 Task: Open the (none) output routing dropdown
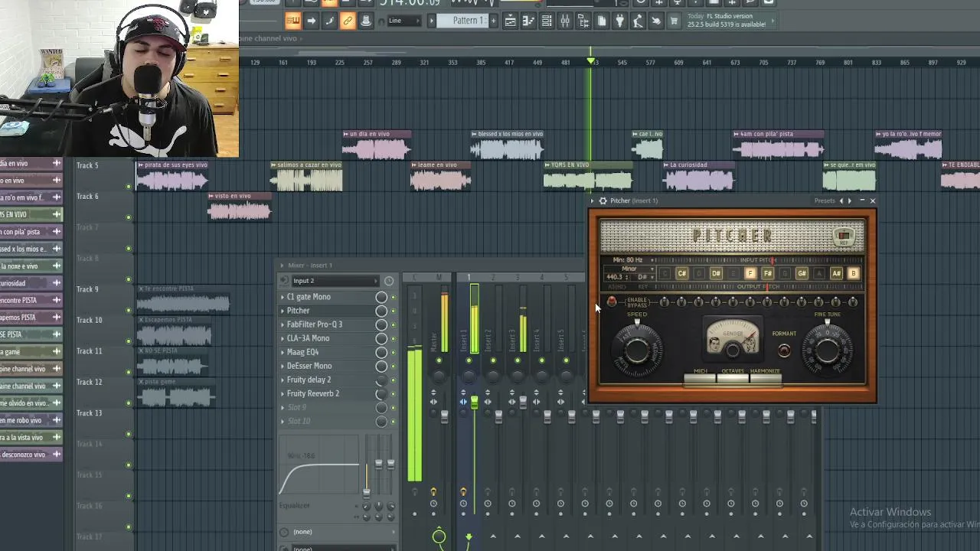click(337, 532)
